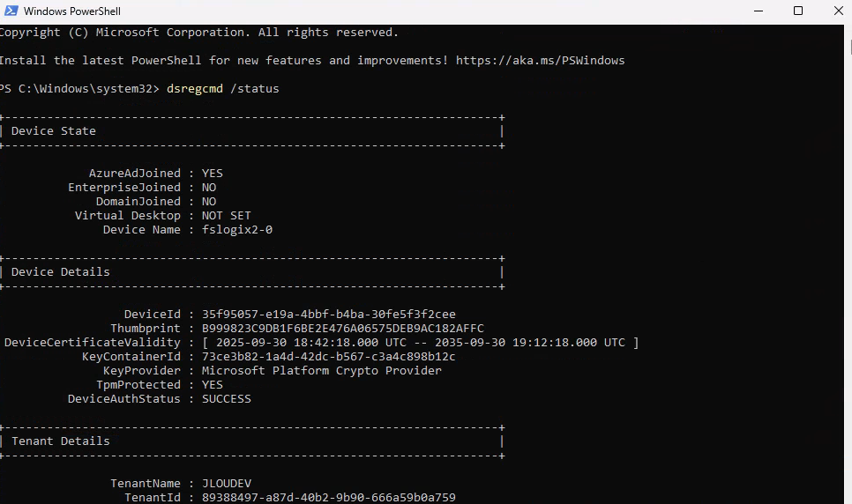
Task: Click the PowerShell icon in title bar
Action: 9,11
